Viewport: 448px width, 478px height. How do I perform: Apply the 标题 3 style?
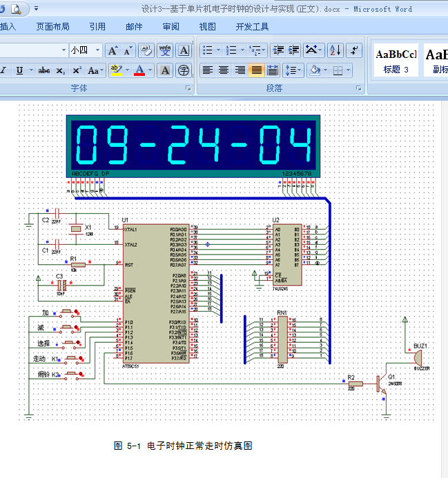point(396,61)
